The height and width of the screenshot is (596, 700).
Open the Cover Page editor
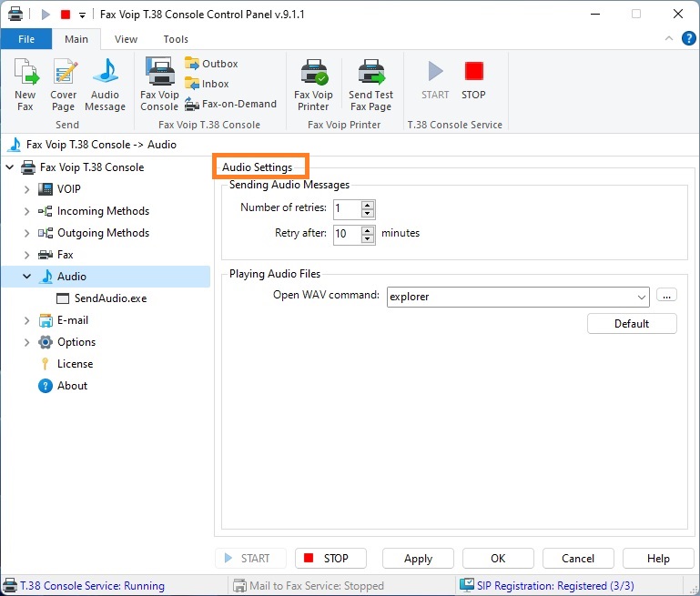coord(64,85)
